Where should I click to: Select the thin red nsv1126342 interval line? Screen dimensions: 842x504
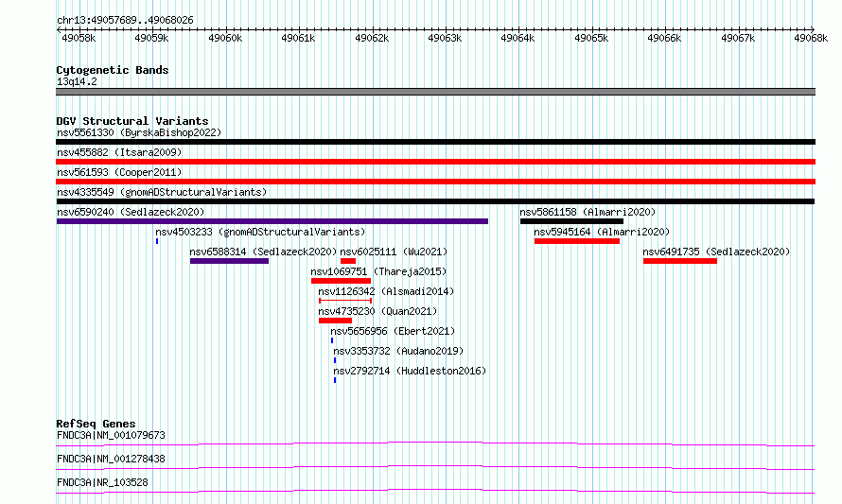pos(345,301)
